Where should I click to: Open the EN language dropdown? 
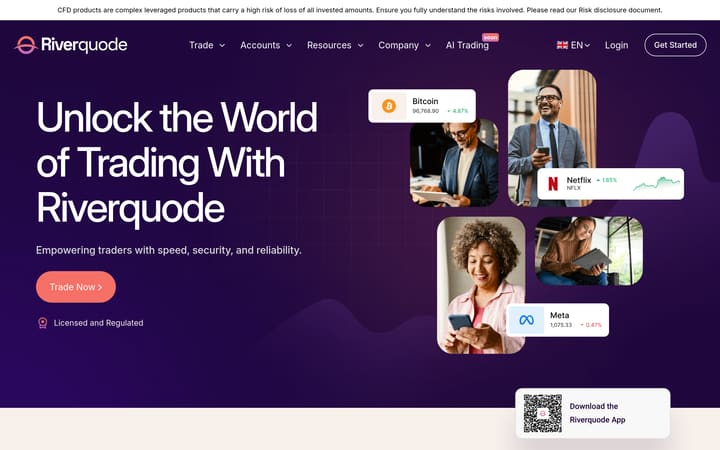point(580,45)
